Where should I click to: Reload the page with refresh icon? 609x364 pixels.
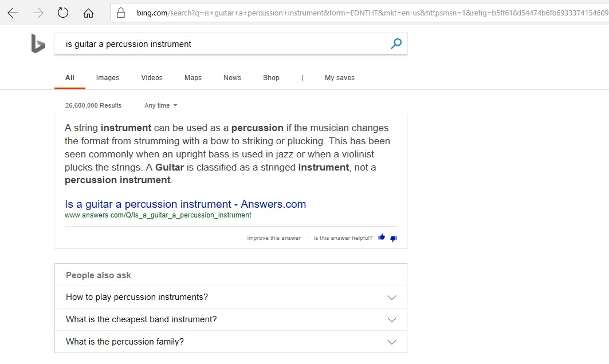pyautogui.click(x=63, y=13)
